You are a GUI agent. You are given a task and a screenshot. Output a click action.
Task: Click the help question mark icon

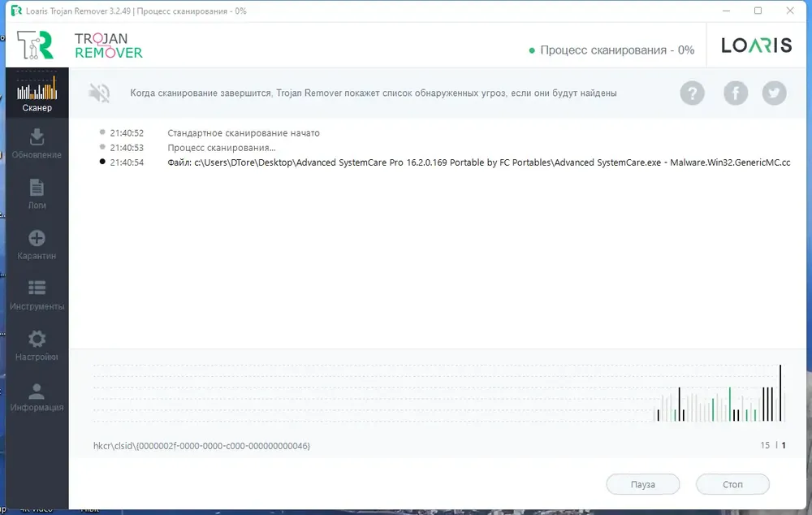(x=692, y=93)
